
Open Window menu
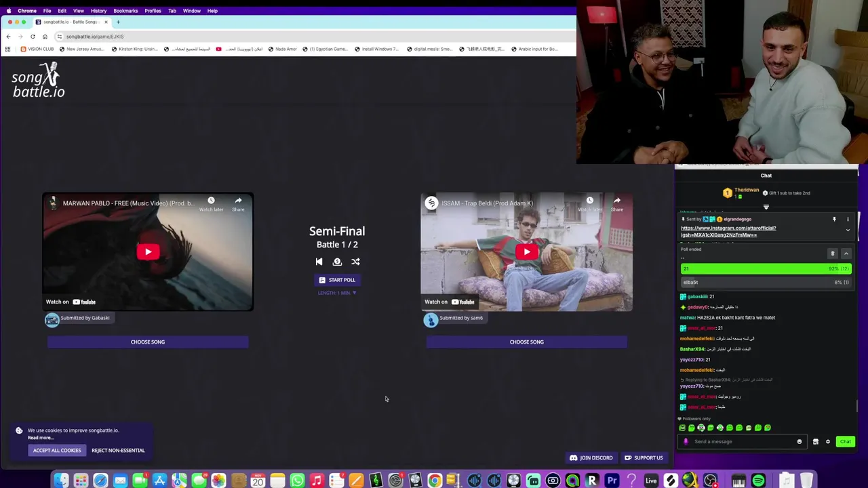[x=191, y=11]
